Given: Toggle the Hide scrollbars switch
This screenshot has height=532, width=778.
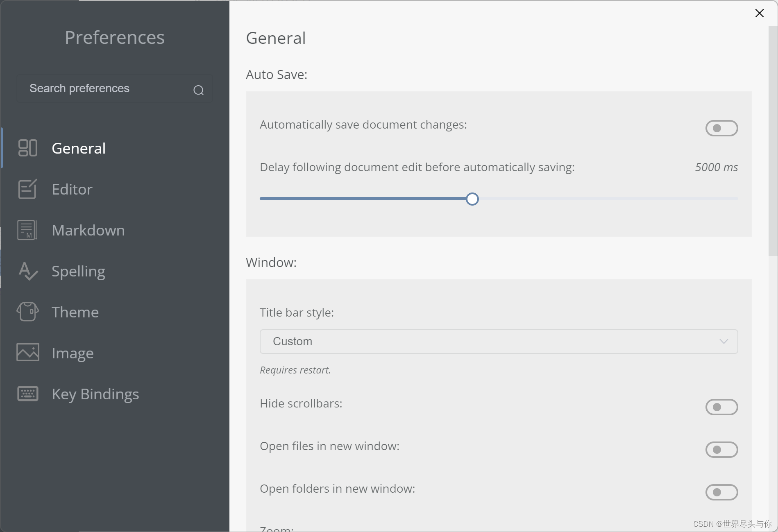Looking at the screenshot, I should pos(721,407).
